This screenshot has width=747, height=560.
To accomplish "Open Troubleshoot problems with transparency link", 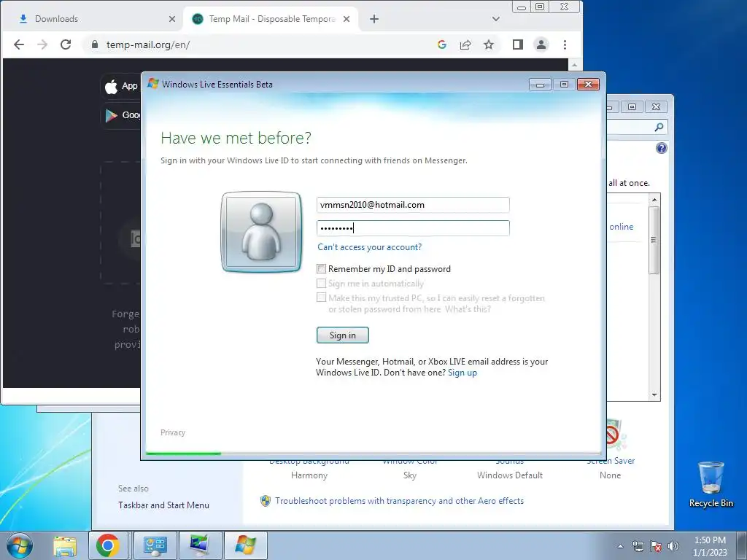I will 399,501.
